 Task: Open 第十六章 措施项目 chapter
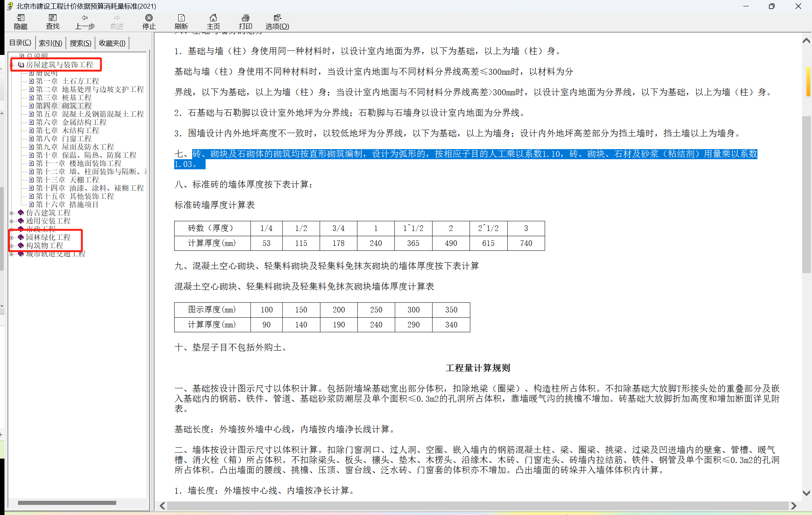click(x=67, y=204)
